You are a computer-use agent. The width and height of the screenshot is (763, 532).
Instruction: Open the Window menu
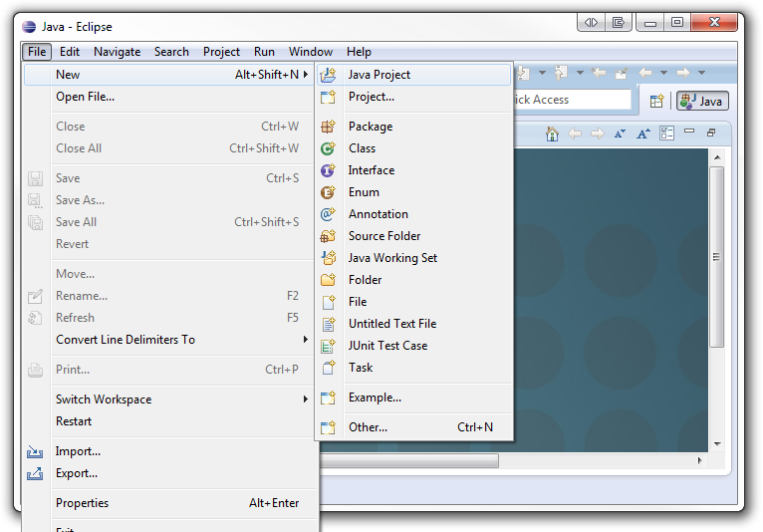click(x=311, y=52)
